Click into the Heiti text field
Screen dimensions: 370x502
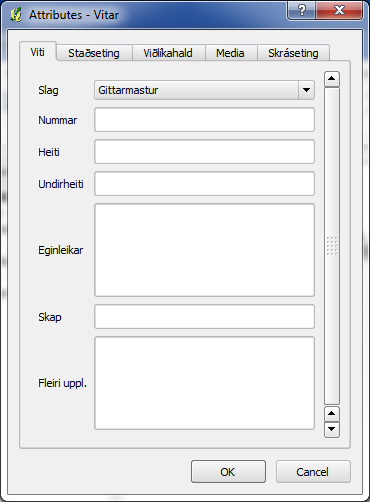pyautogui.click(x=204, y=152)
